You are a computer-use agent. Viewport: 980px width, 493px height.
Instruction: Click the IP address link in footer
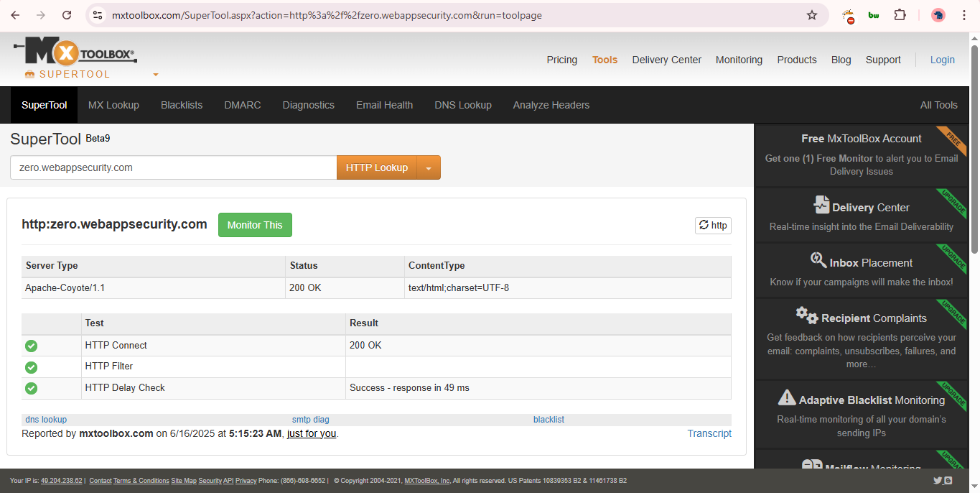pyautogui.click(x=62, y=481)
